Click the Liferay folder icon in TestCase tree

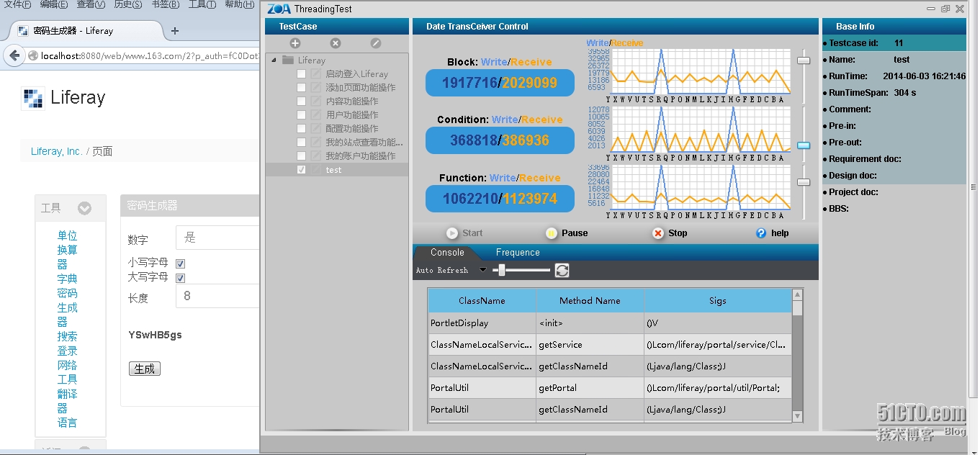pyautogui.click(x=288, y=60)
